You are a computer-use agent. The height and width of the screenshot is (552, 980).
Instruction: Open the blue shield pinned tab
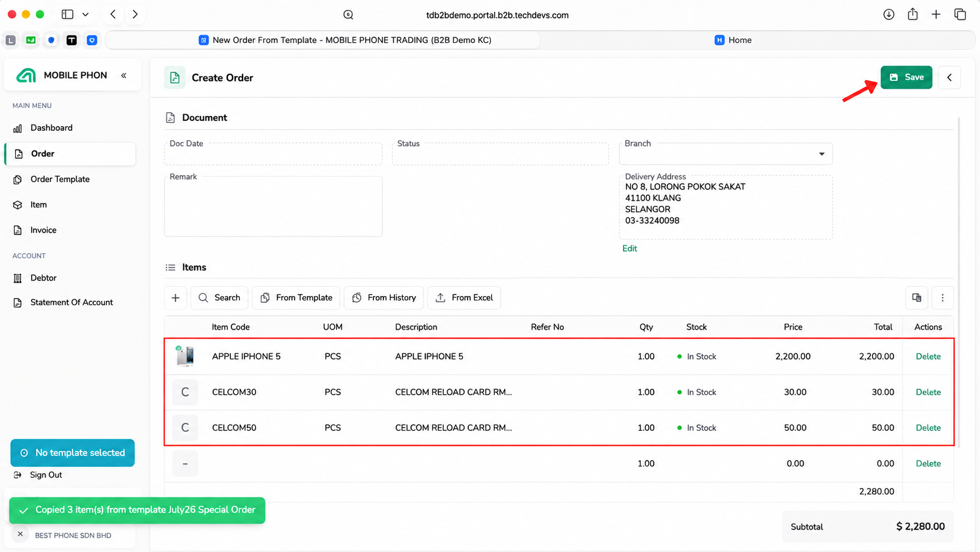point(92,40)
